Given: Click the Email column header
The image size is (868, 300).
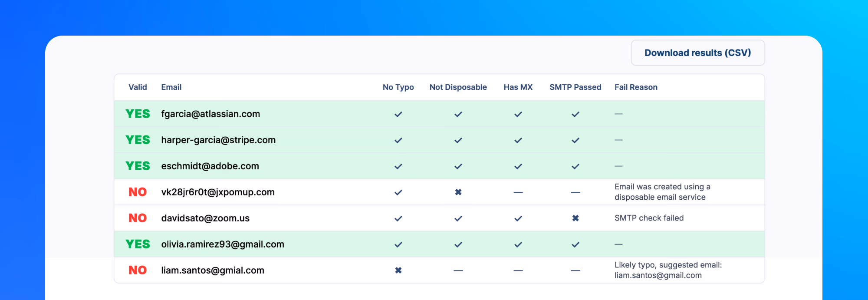Looking at the screenshot, I should [x=171, y=87].
